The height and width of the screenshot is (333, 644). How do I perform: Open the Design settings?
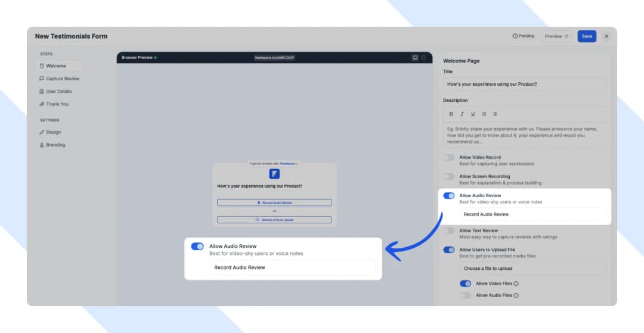[50, 132]
